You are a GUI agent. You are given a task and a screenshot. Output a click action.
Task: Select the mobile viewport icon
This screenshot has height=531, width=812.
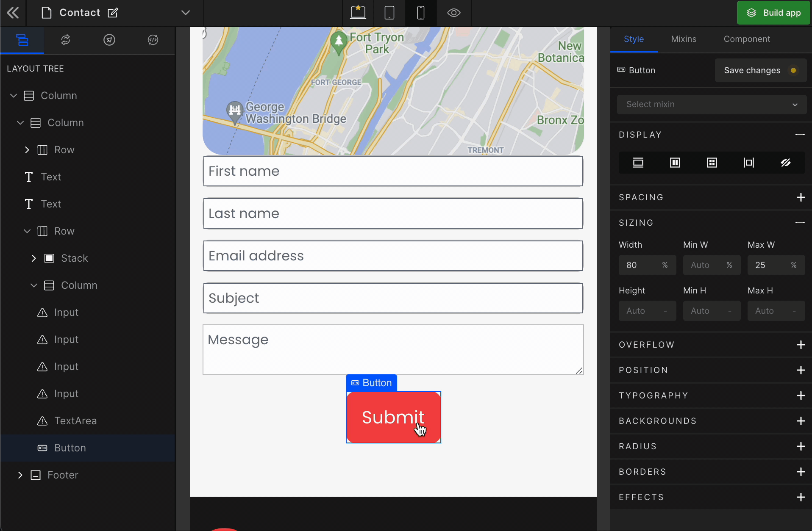click(420, 13)
